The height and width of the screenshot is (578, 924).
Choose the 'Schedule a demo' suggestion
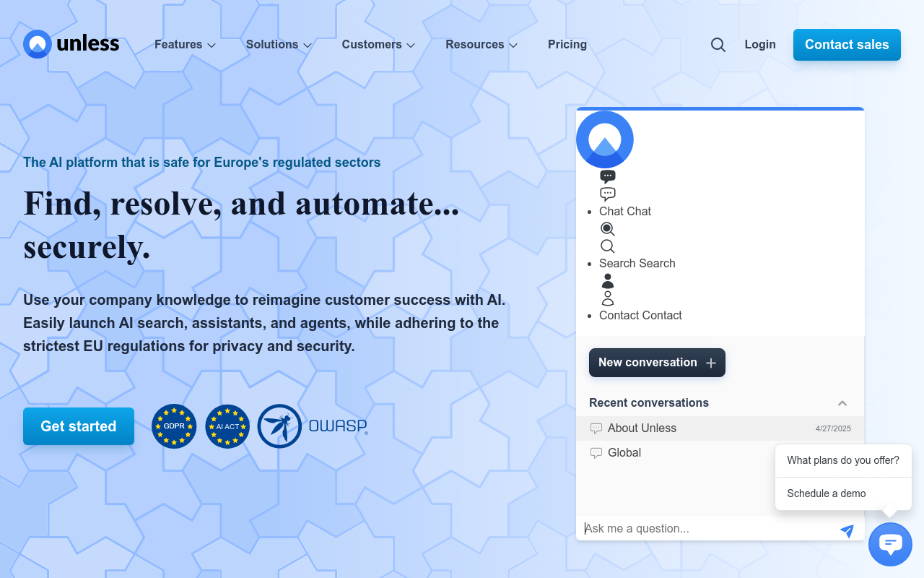843,493
